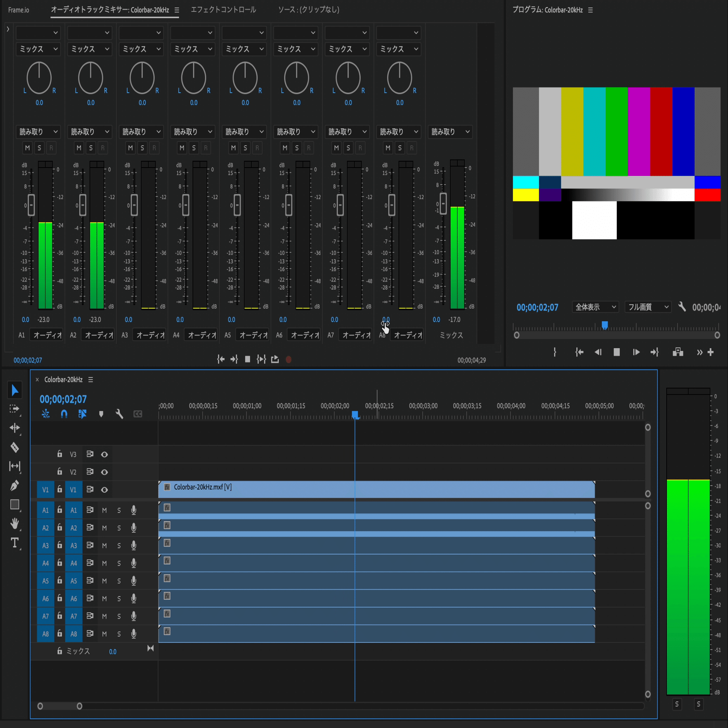Screen dimensions: 728x728
Task: Switch to the エフェクトコントロール tab
Action: click(x=223, y=10)
